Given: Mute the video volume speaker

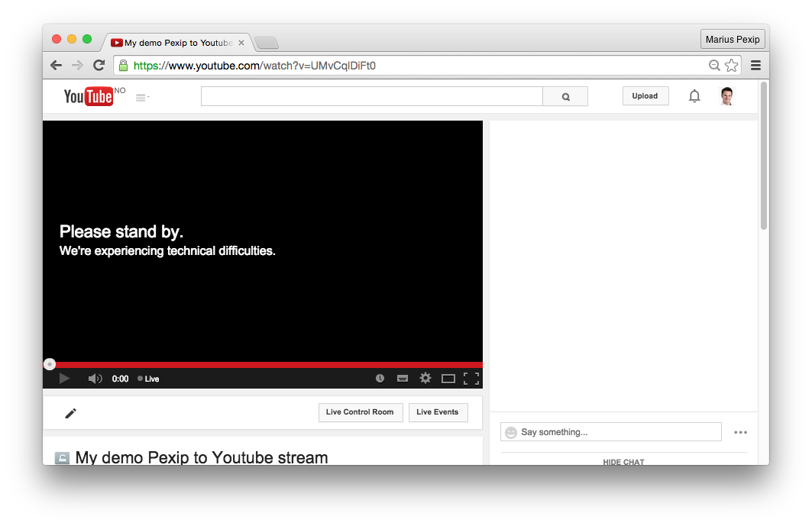Looking at the screenshot, I should [x=95, y=379].
